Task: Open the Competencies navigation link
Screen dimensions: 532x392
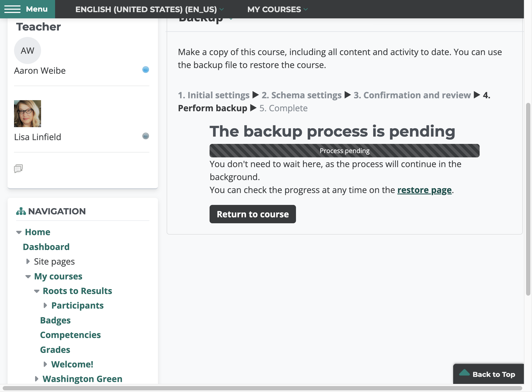Action: coord(70,335)
